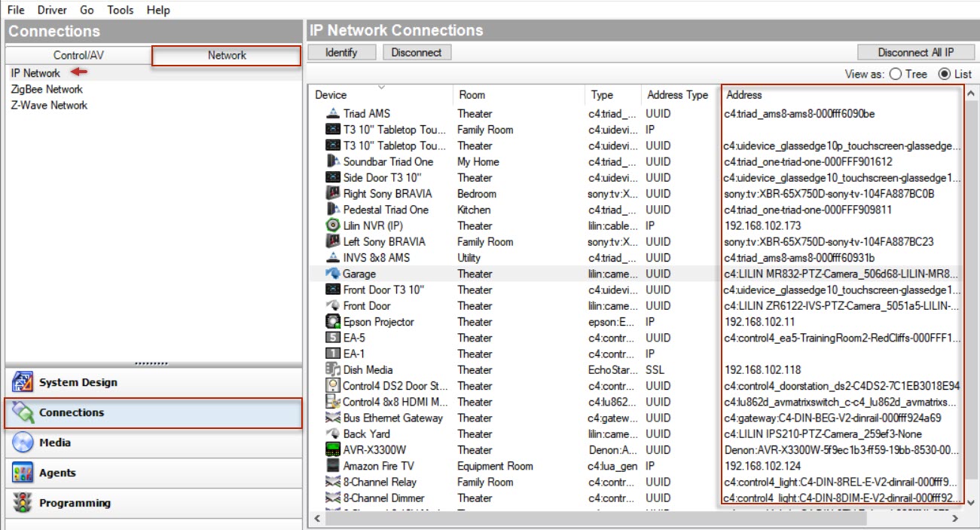Click address 192.168.102.11

coord(759,322)
